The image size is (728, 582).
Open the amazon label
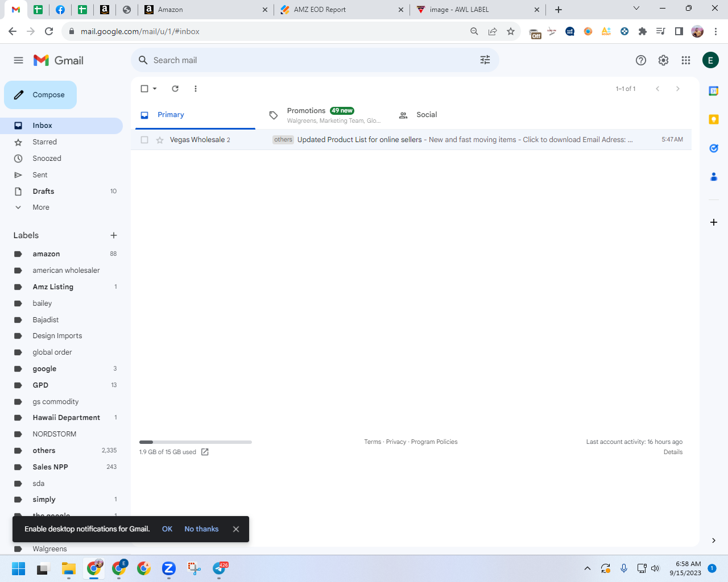coord(61,254)
